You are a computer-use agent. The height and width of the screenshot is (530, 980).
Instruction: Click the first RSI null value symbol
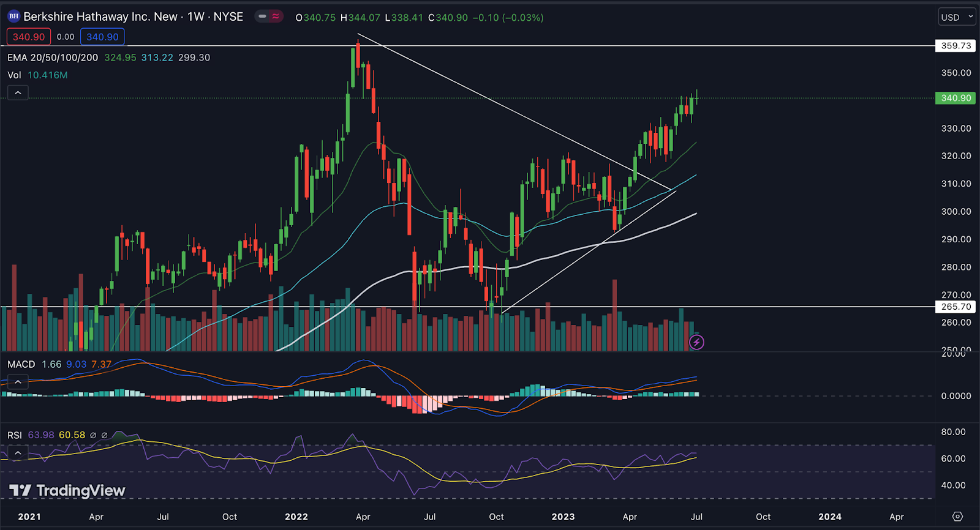click(93, 436)
